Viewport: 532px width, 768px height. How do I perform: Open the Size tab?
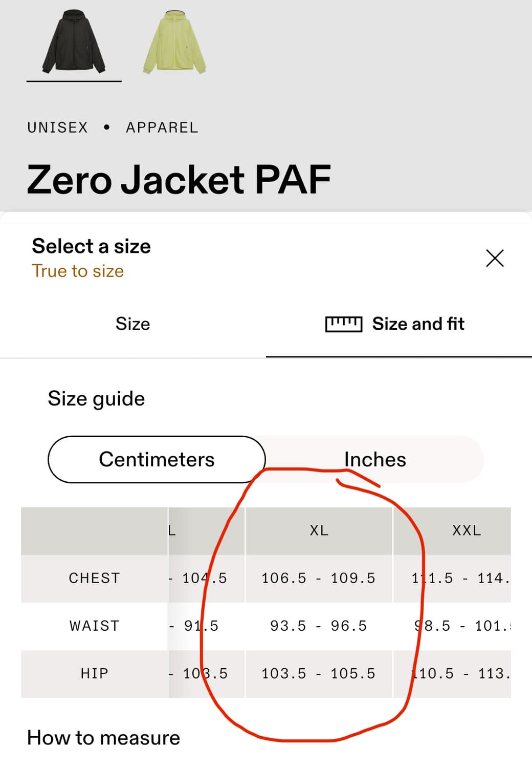pyautogui.click(x=132, y=324)
